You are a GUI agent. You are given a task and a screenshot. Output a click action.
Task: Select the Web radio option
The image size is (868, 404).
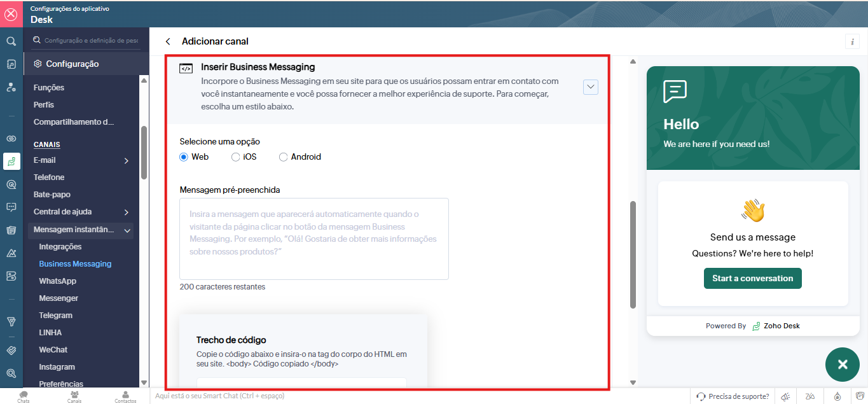[184, 157]
